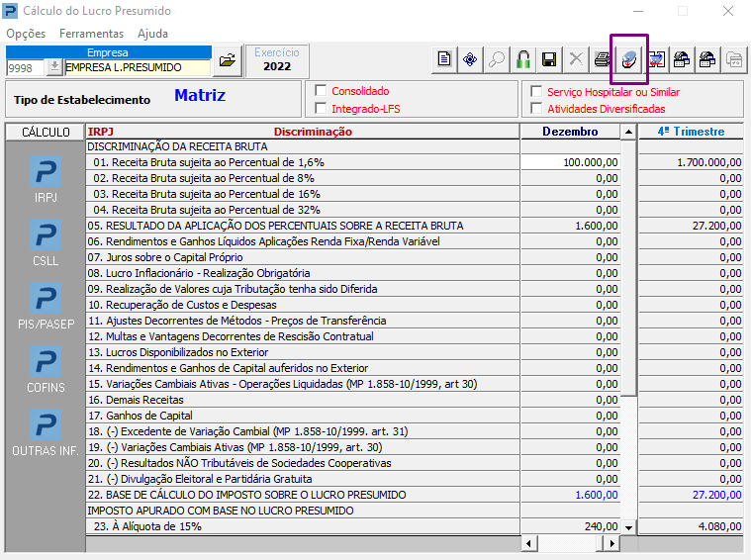The image size is (751, 560).
Task: Click the company code field 9998
Action: tap(26, 67)
